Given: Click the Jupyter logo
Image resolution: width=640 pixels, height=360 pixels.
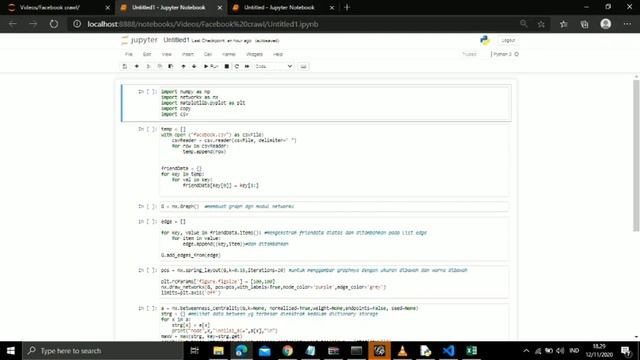Looking at the screenshot, I should click(139, 40).
